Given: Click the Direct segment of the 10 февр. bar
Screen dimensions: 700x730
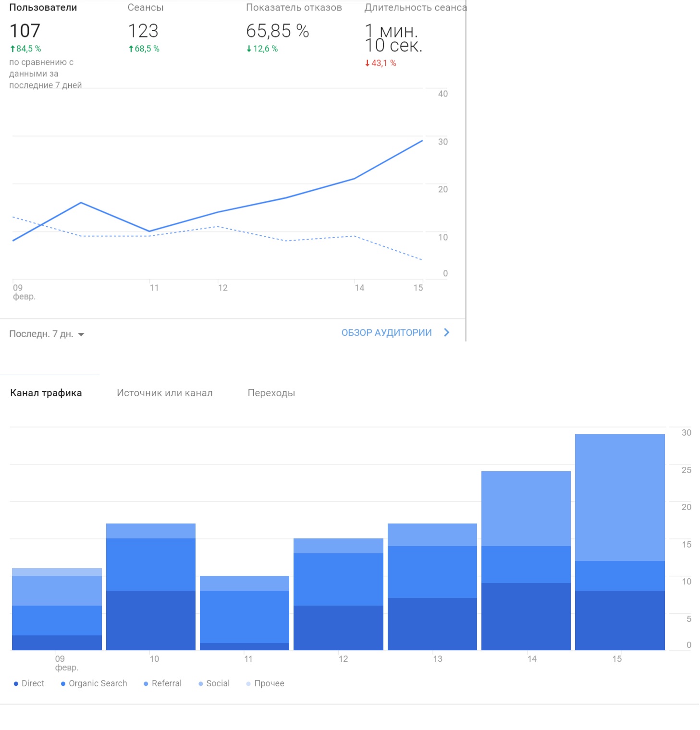Looking at the screenshot, I should click(151, 620).
